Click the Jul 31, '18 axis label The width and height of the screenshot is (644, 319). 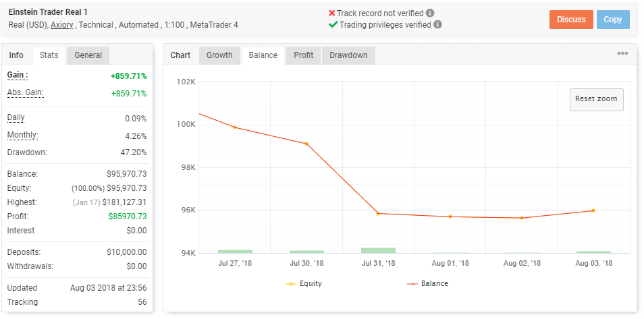[378, 263]
